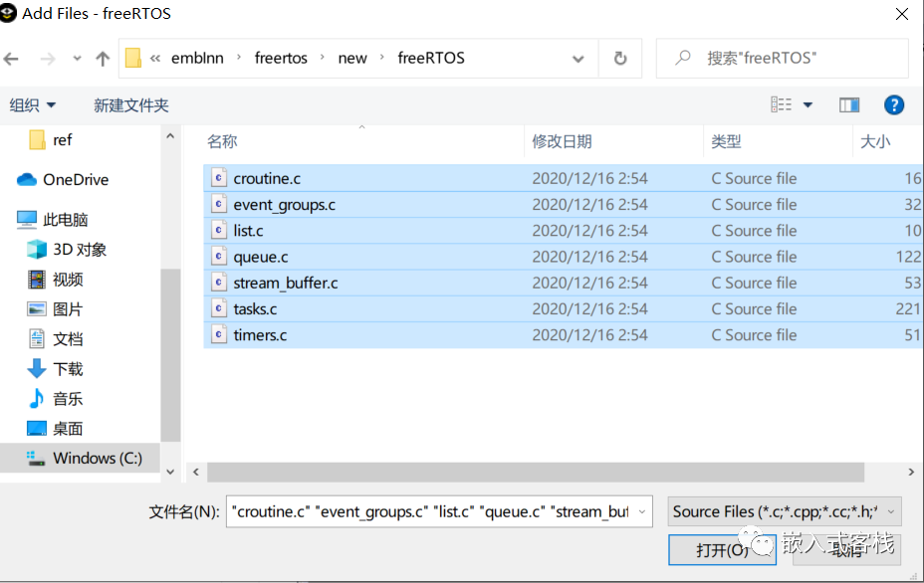The image size is (924, 583).
Task: Select list.c file name
Action: point(248,230)
